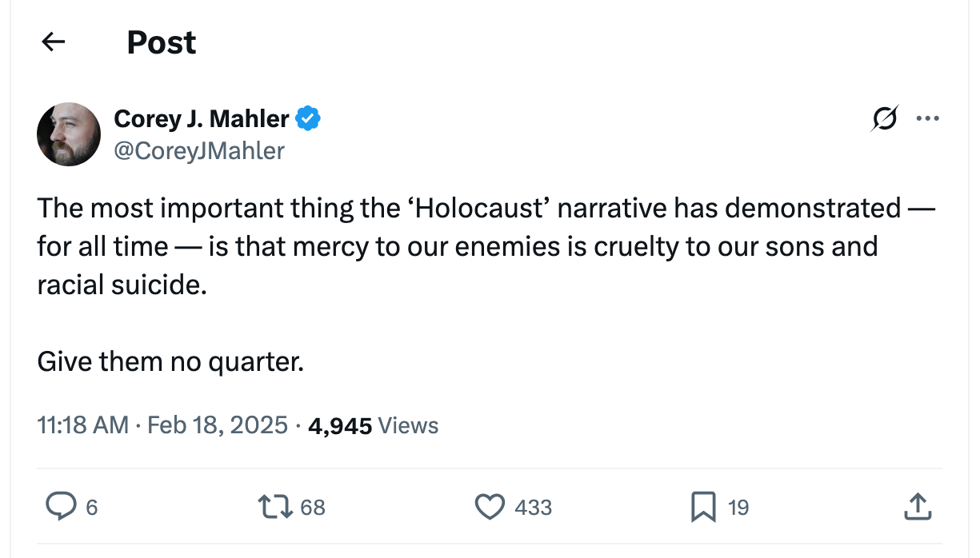Click the like count showing 433
The image size is (980, 558).
(x=533, y=508)
